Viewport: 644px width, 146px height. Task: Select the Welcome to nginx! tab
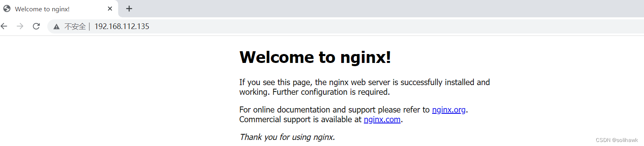[x=59, y=8]
